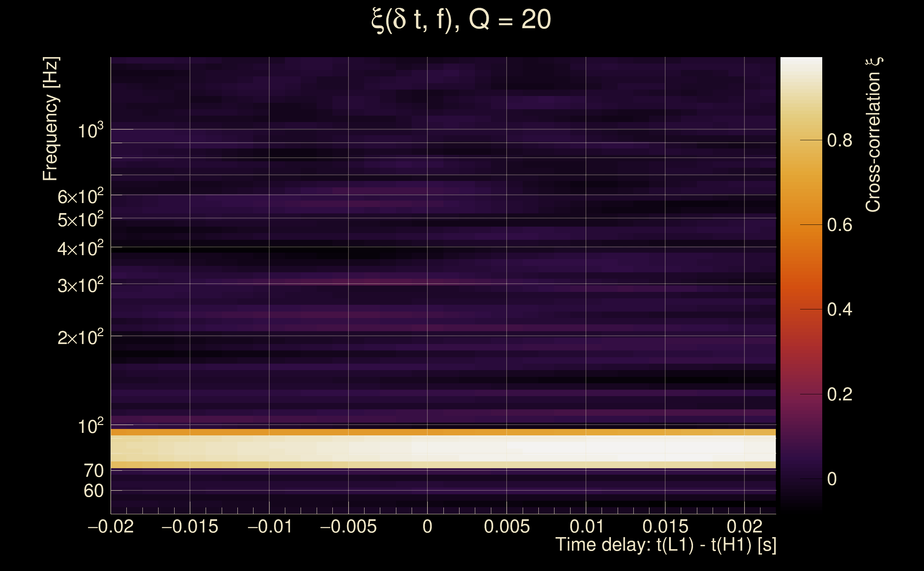
Task: Click the 10³ frequency tick label
Action: tap(90, 131)
